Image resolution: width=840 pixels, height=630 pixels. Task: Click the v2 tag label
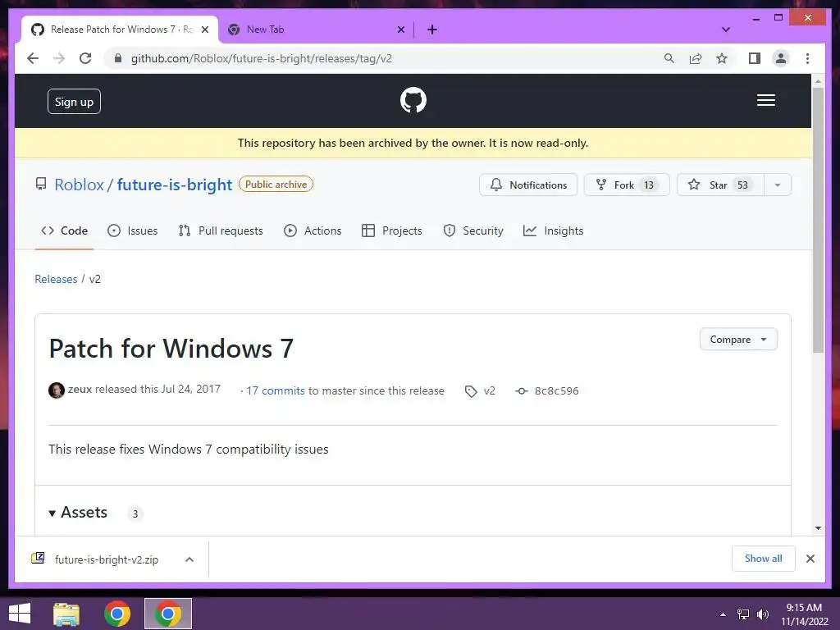(x=489, y=391)
